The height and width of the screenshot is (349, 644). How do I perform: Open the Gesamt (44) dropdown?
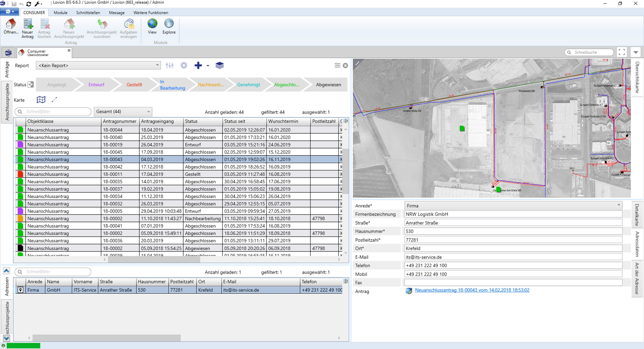(x=123, y=112)
